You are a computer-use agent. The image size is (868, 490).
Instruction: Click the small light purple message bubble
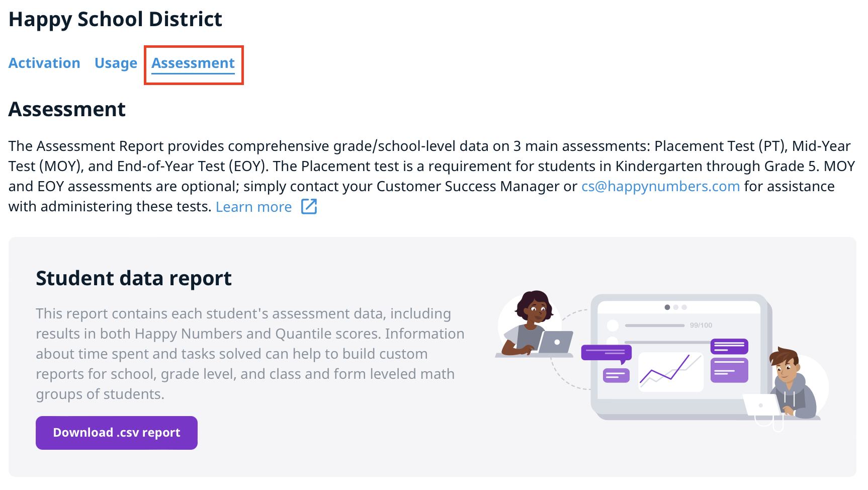pyautogui.click(x=616, y=375)
